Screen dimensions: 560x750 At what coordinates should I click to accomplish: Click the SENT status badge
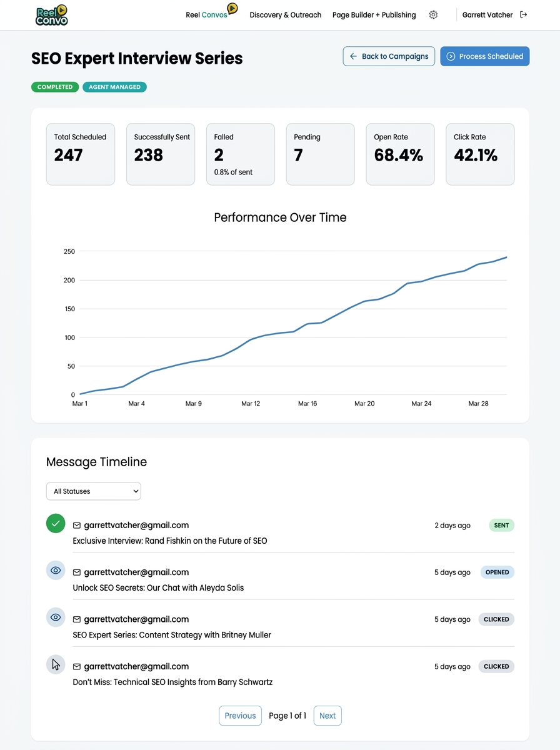click(501, 526)
